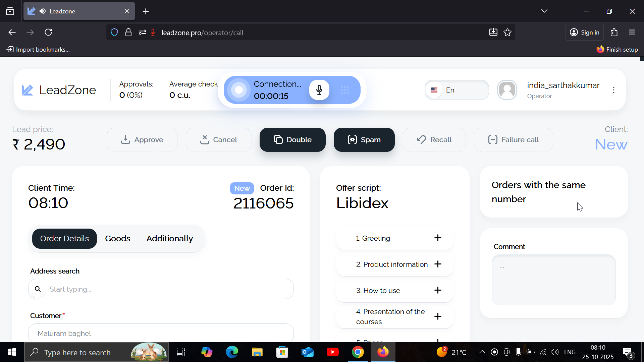Mark the order as Spam
This screenshot has width=644, height=362.
tap(364, 140)
